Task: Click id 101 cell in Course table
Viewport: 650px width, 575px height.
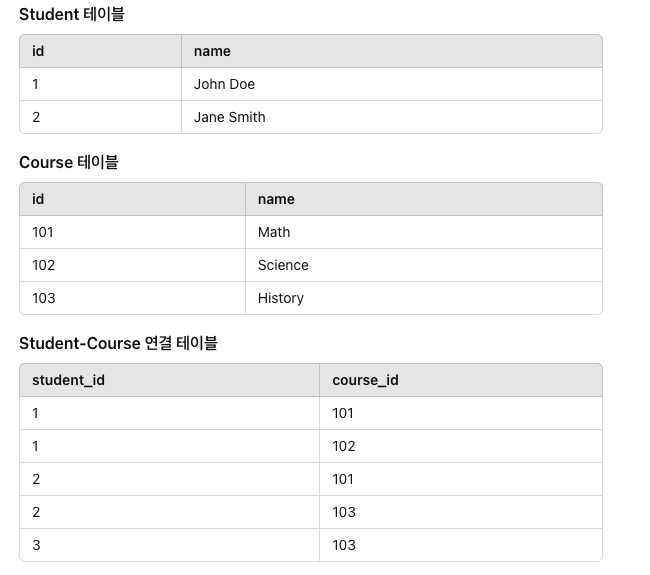Action: click(132, 232)
